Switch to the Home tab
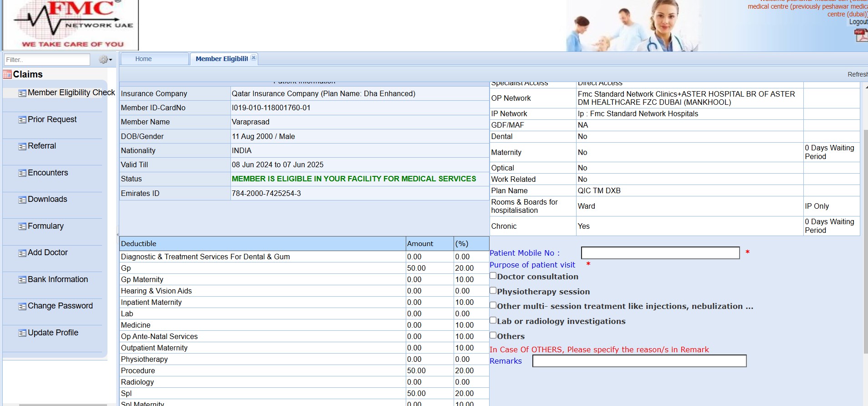This screenshot has width=868, height=406. point(143,59)
